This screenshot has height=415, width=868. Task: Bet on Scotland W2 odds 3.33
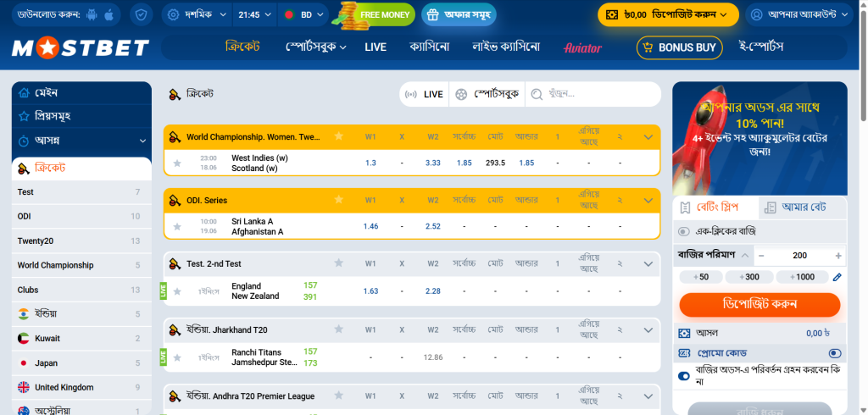click(433, 163)
